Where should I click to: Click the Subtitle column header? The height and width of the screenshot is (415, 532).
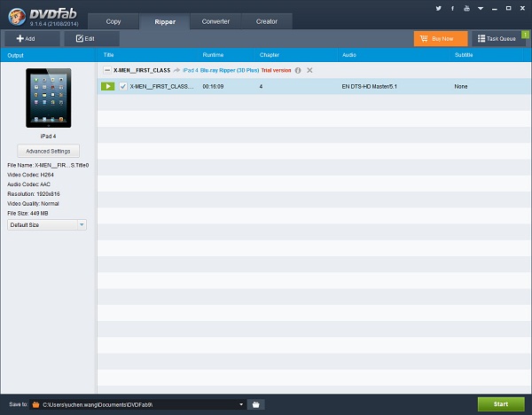point(464,55)
